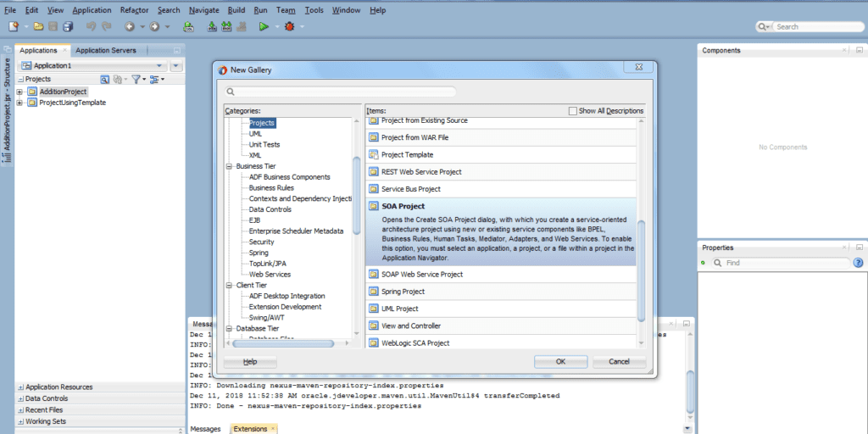Image resolution: width=868 pixels, height=434 pixels.
Task: Click the Open folder toolbar icon
Action: pyautogui.click(x=38, y=26)
